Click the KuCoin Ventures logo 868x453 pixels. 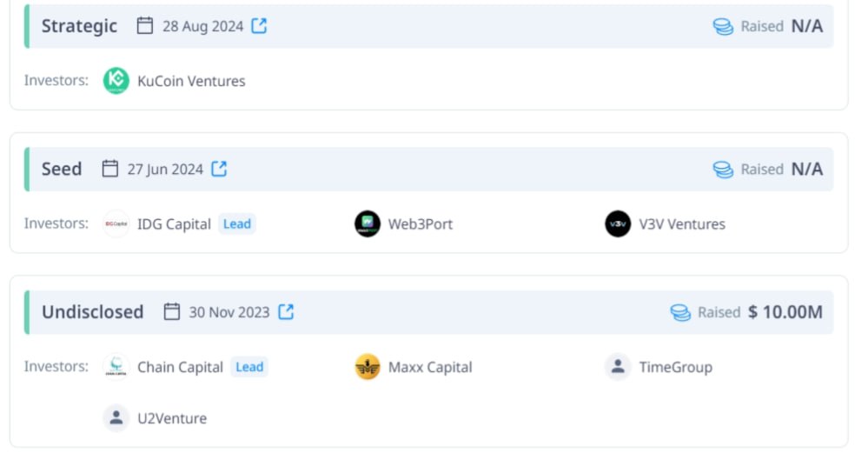116,81
